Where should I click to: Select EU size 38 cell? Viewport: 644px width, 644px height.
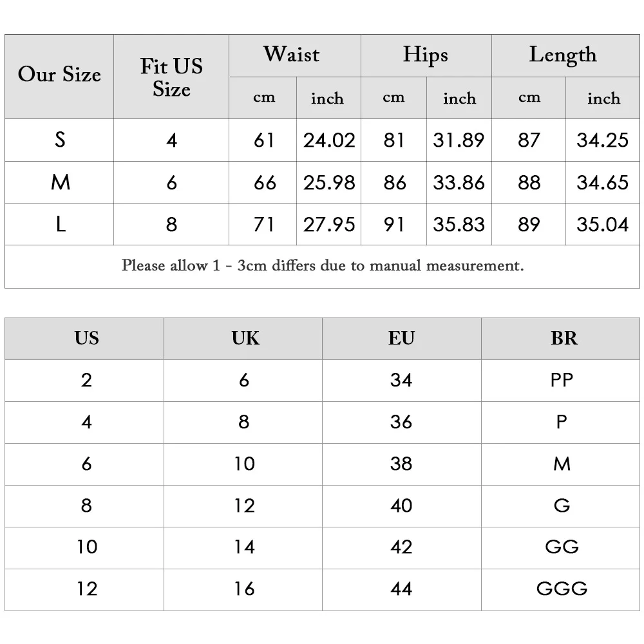pos(402,464)
